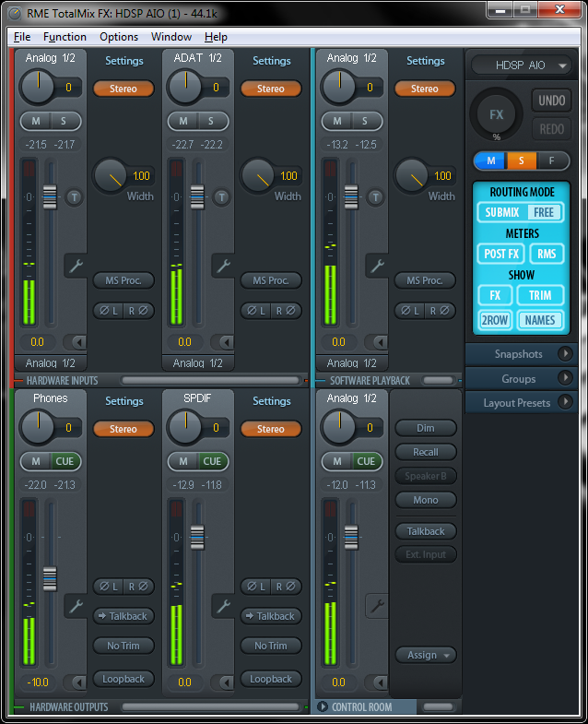
Task: Click the pan knob on hardware input Analog 1/2
Action: tap(38, 87)
